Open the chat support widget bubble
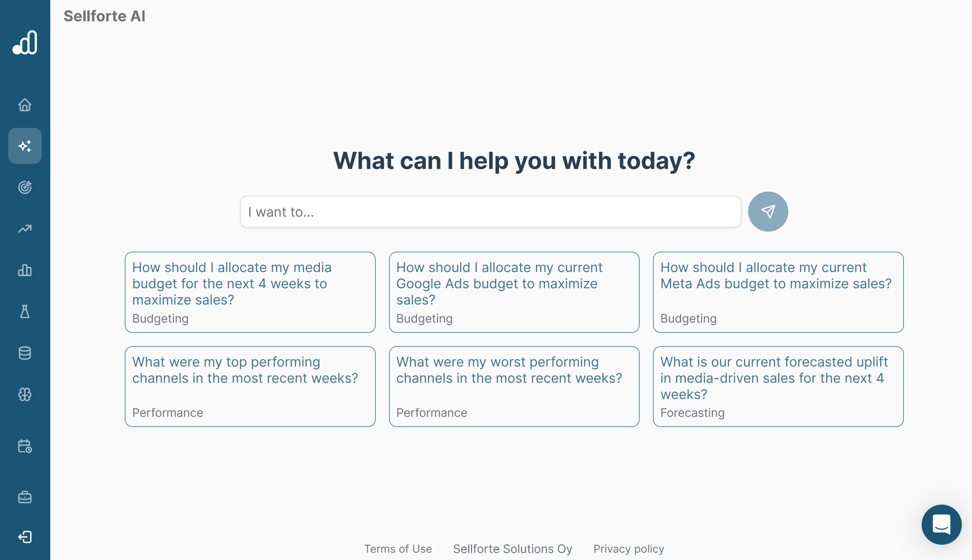The width and height of the screenshot is (972, 560). point(941,525)
